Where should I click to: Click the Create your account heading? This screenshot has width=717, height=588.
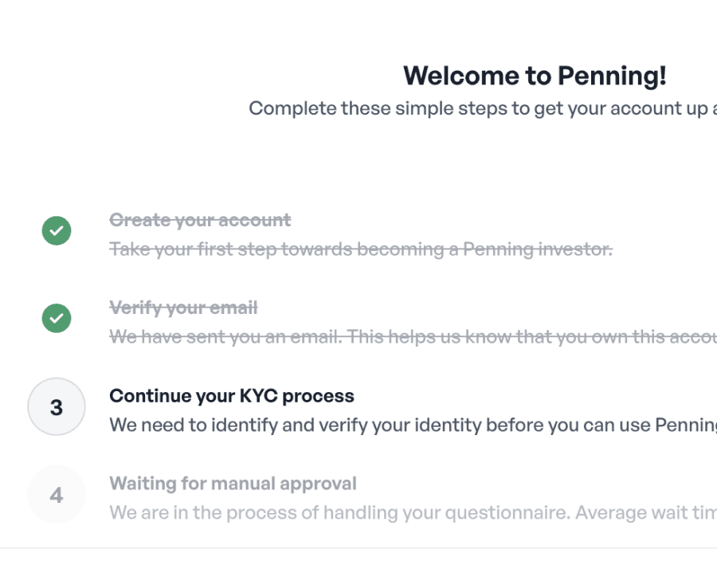coord(200,219)
